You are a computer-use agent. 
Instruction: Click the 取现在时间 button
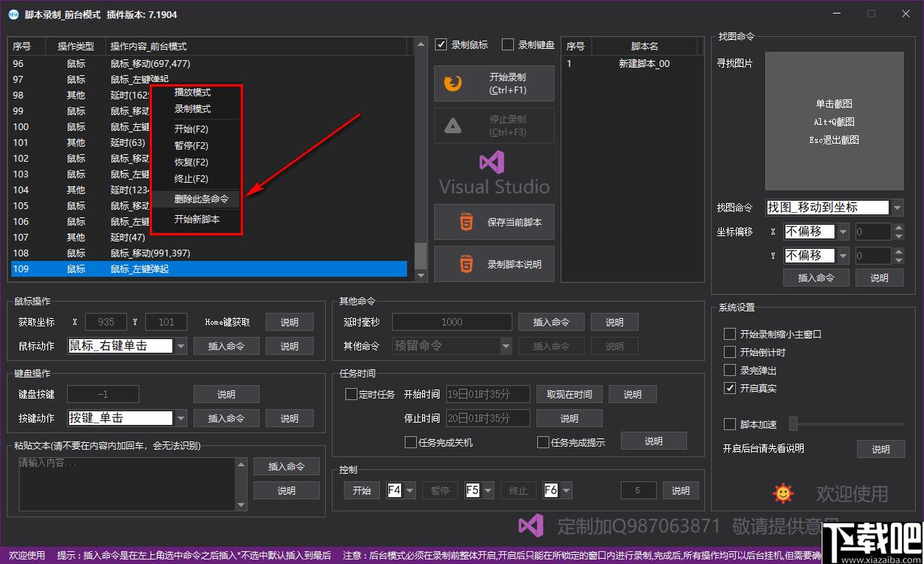click(x=570, y=394)
